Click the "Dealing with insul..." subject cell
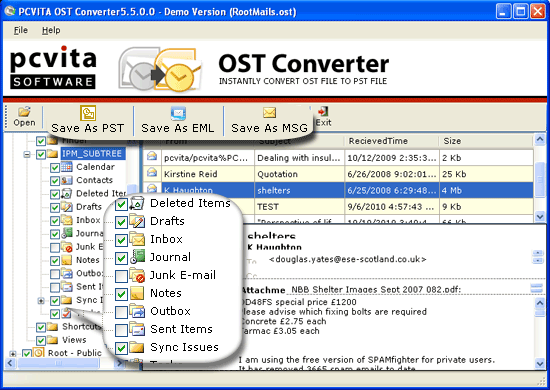The height and width of the screenshot is (390, 550). tap(299, 158)
